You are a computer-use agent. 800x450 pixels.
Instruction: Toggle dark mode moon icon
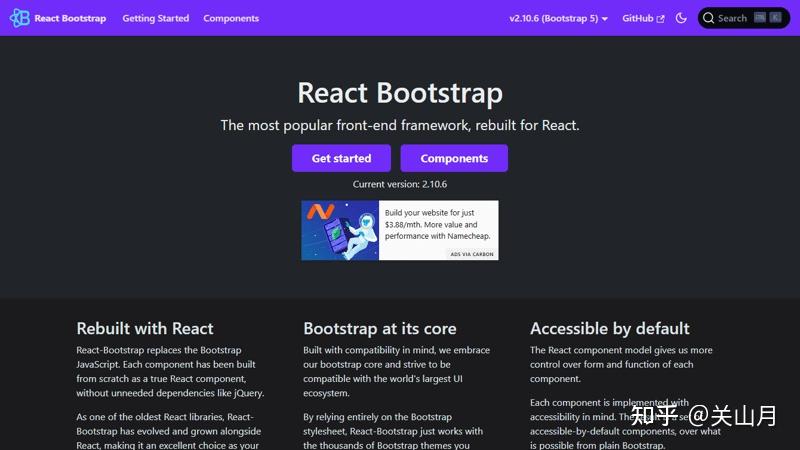point(681,18)
